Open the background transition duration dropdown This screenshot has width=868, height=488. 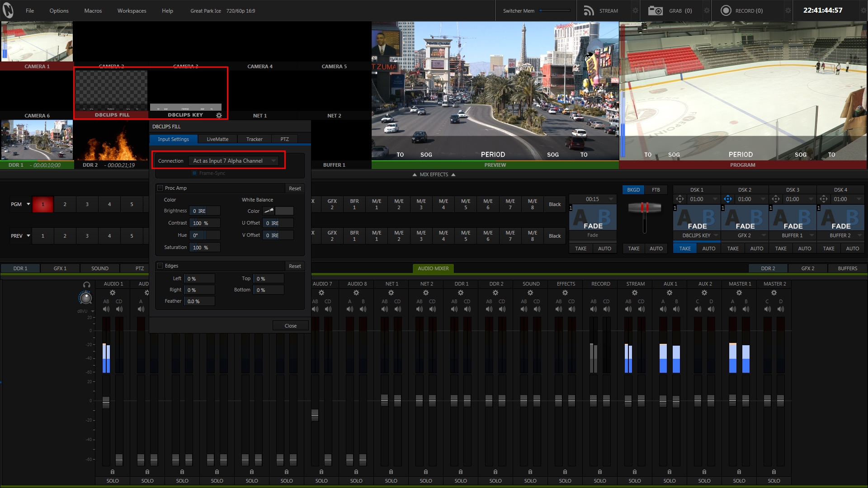(x=611, y=199)
